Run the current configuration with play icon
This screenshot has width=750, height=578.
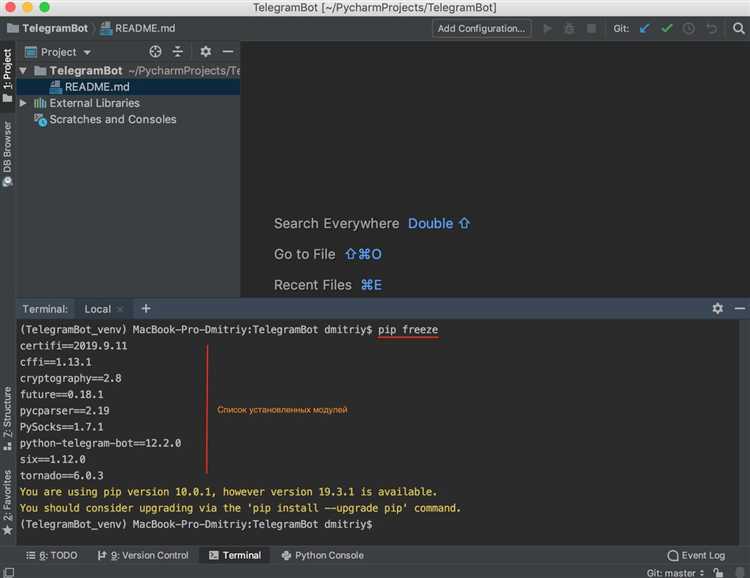548,29
